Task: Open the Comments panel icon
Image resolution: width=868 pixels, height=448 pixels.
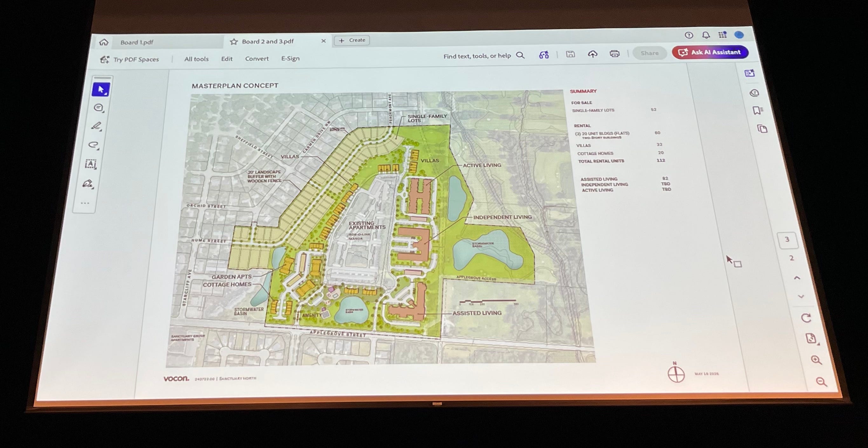Action: [754, 93]
